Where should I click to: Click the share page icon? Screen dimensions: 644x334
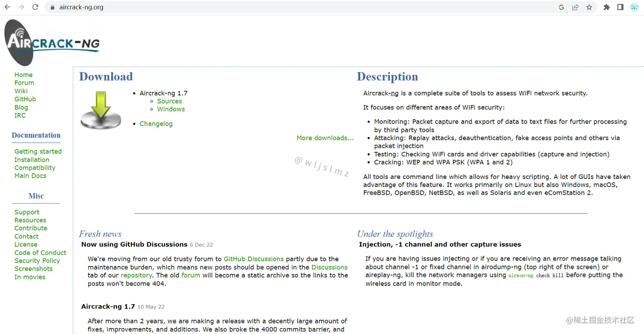point(575,7)
